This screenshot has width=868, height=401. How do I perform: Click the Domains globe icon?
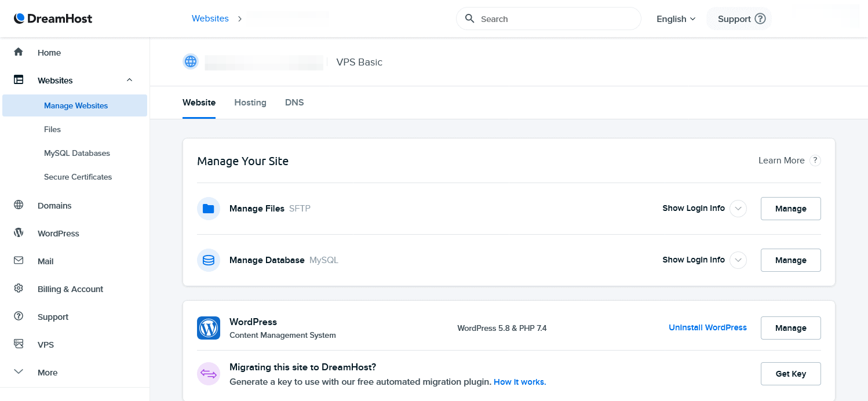click(x=19, y=205)
